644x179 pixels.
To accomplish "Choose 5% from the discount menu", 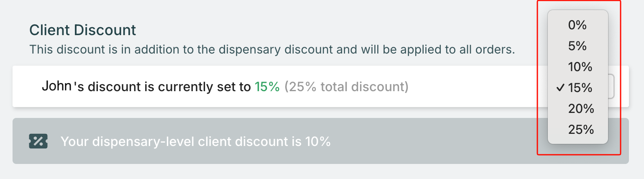I will [578, 46].
